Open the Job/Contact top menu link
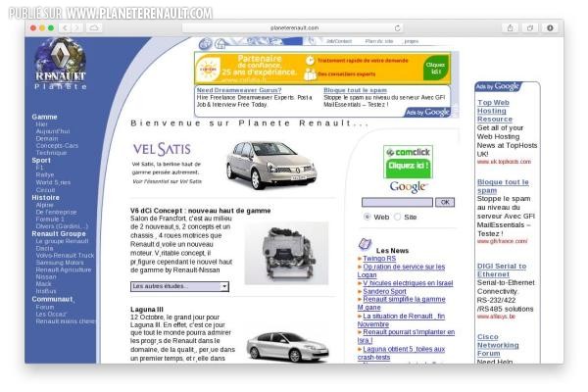 pyautogui.click(x=339, y=41)
